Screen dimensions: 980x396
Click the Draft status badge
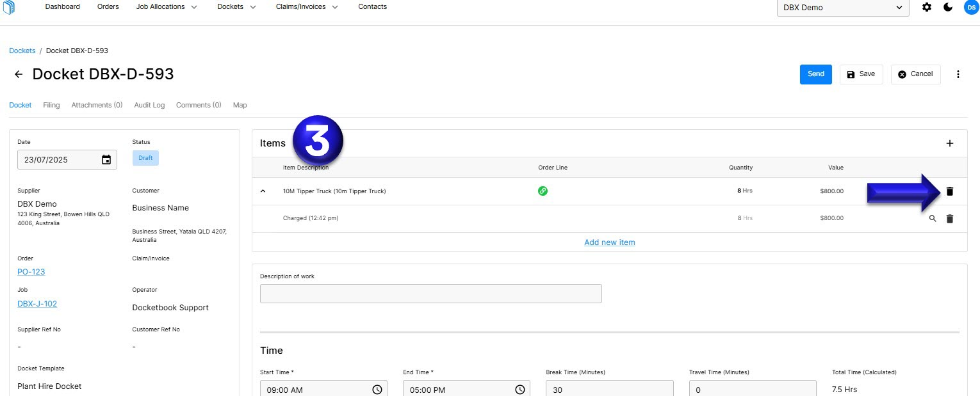(x=145, y=158)
